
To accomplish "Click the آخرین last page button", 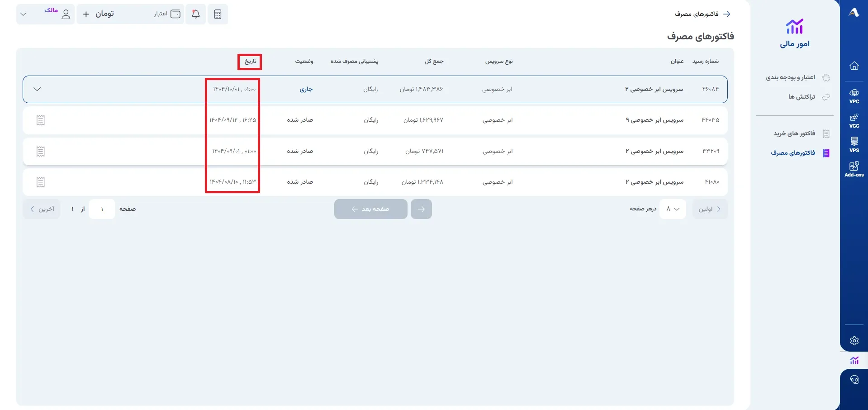I will tap(42, 209).
